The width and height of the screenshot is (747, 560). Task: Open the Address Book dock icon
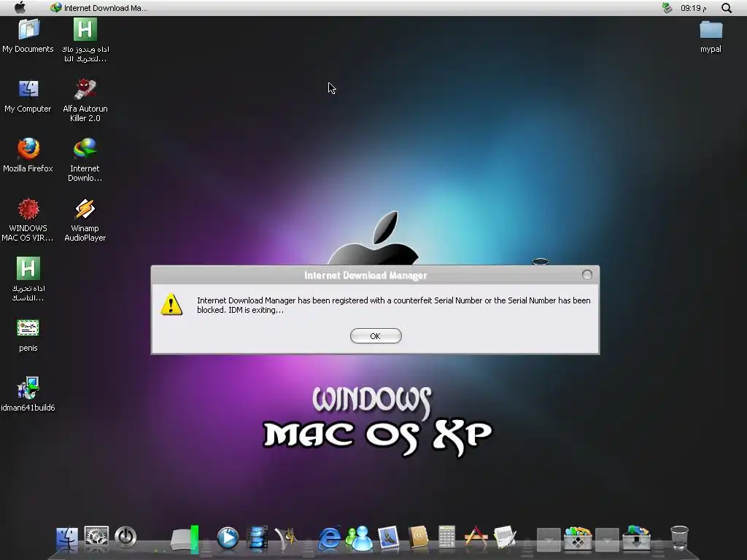coord(418,538)
